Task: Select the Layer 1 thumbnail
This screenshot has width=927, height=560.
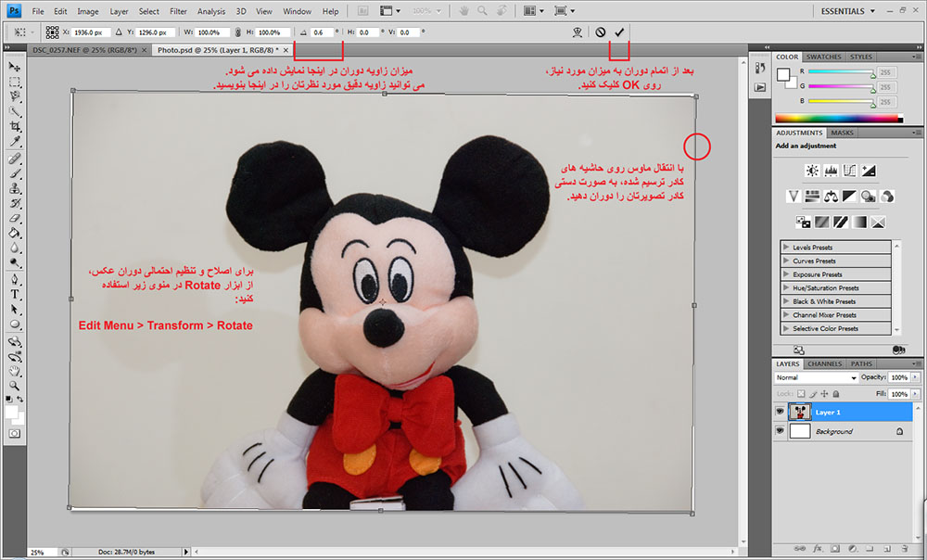Action: tap(800, 412)
